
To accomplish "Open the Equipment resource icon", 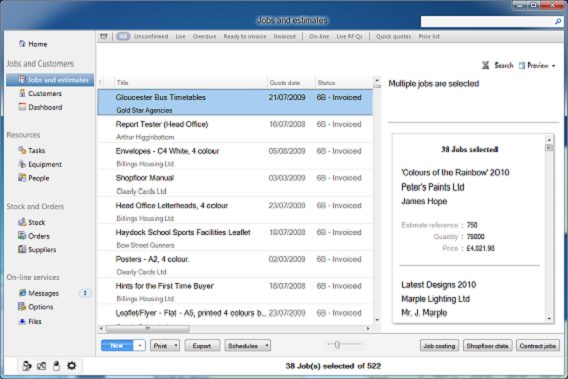I will coord(22,164).
